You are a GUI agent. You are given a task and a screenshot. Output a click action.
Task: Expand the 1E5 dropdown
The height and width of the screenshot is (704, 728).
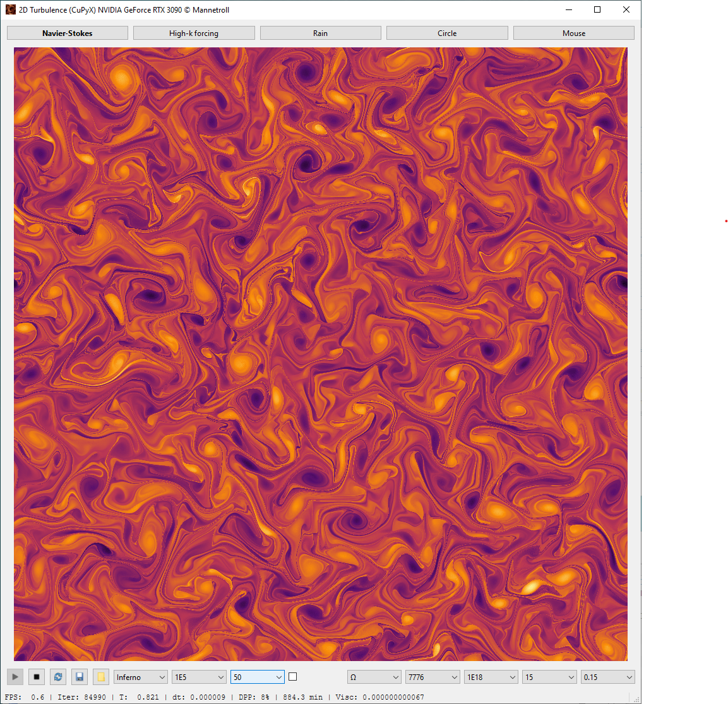coord(199,677)
